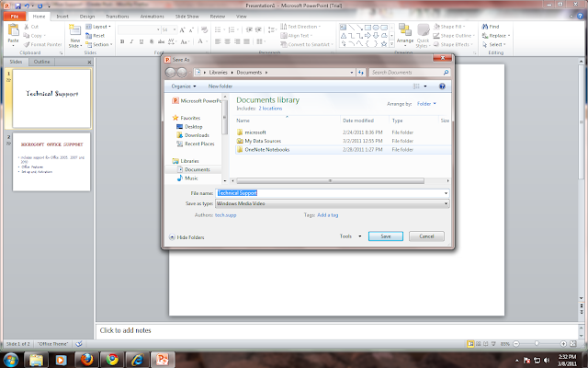The width and height of the screenshot is (588, 368).
Task: Toggle Bold formatting in Font group
Action: tap(122, 41)
